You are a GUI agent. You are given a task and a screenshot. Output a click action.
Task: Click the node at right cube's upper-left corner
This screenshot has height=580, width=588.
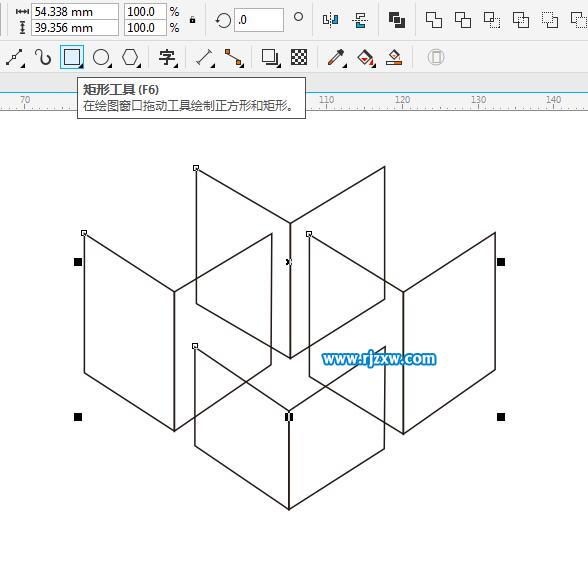pyautogui.click(x=309, y=234)
